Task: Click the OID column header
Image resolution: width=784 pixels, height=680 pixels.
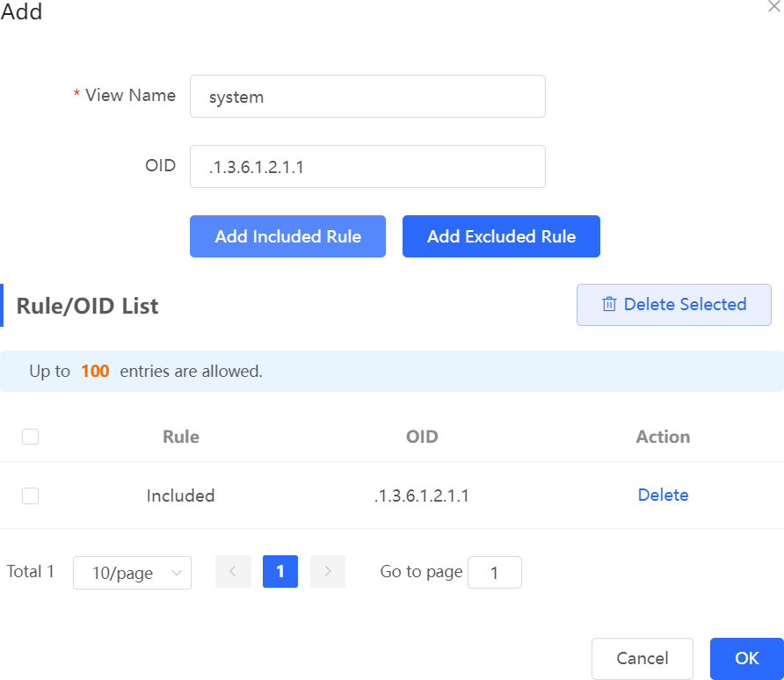Action: point(422,437)
